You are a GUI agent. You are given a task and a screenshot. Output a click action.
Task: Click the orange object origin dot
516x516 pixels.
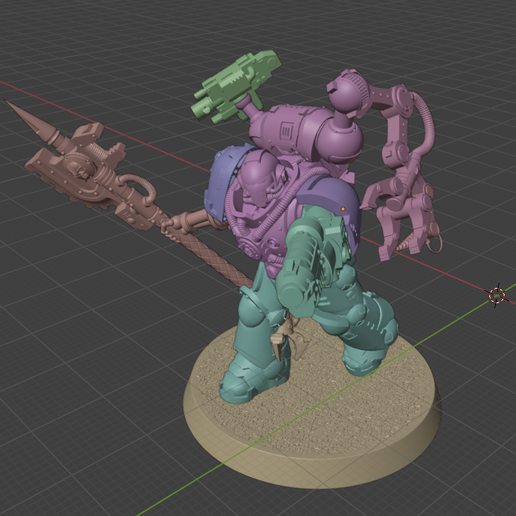[x=343, y=209]
